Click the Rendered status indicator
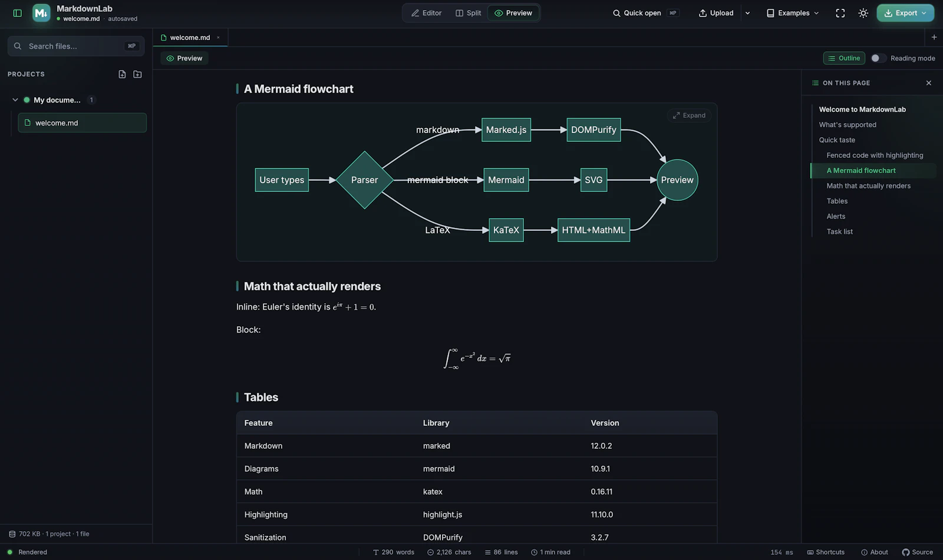 tap(27, 552)
